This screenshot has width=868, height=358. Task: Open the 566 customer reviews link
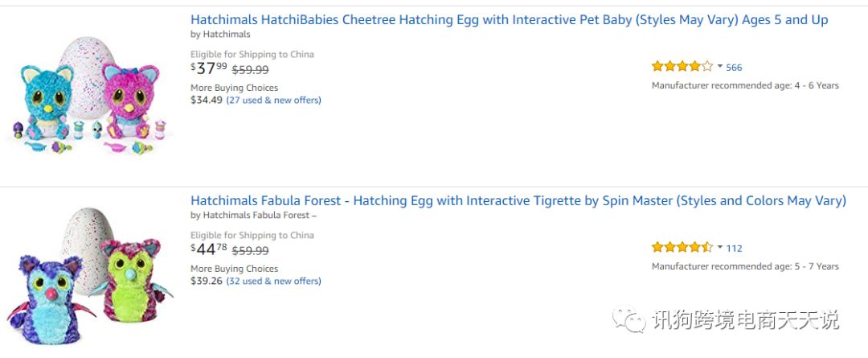[x=734, y=68]
